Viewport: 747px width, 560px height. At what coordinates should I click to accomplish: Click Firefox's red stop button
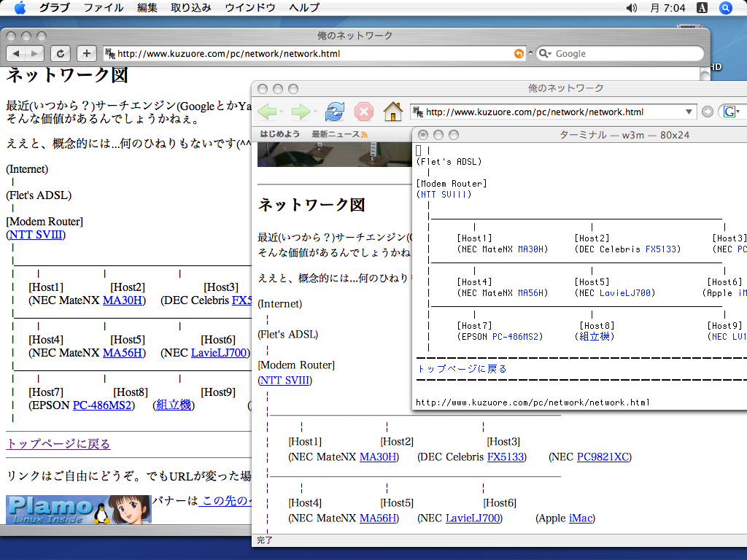pos(364,112)
